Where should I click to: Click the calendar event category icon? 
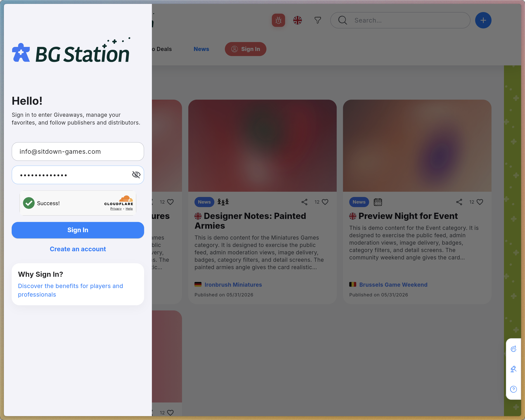(x=378, y=202)
